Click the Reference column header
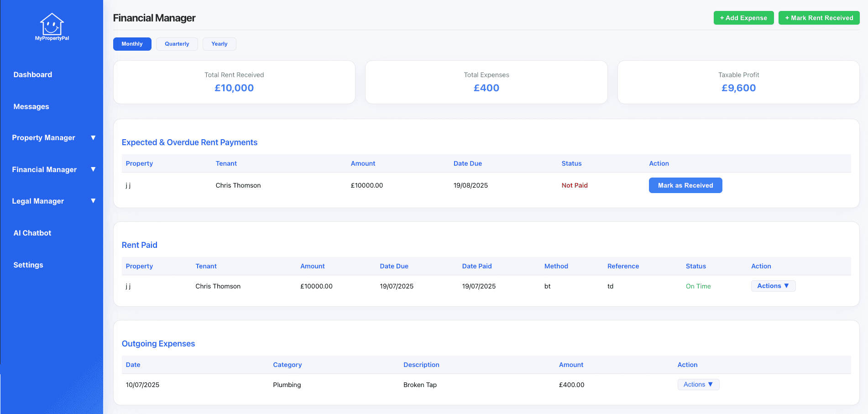 tap(623, 266)
